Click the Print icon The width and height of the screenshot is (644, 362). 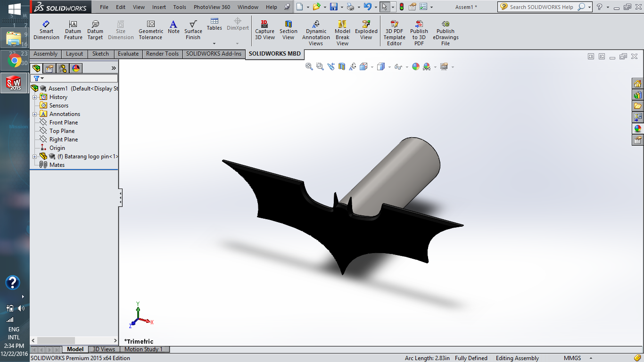click(x=350, y=7)
